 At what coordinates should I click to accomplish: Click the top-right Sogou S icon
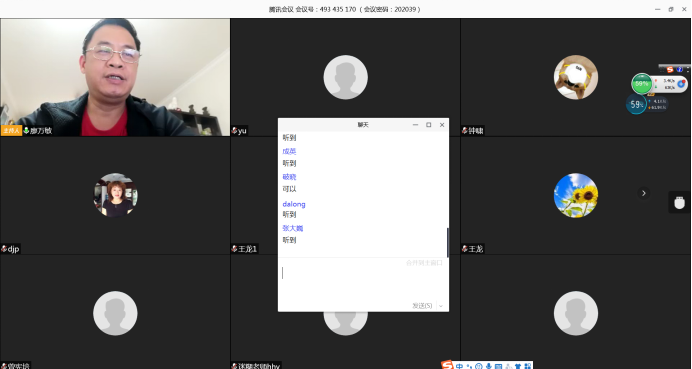click(x=670, y=69)
